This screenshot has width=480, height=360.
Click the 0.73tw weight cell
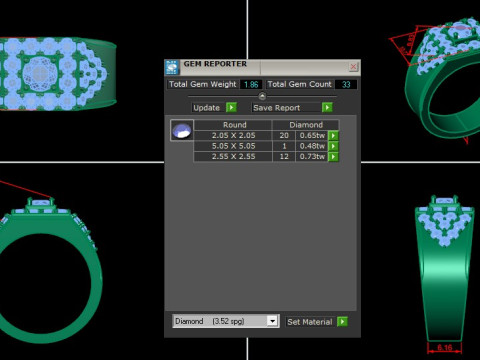point(312,157)
